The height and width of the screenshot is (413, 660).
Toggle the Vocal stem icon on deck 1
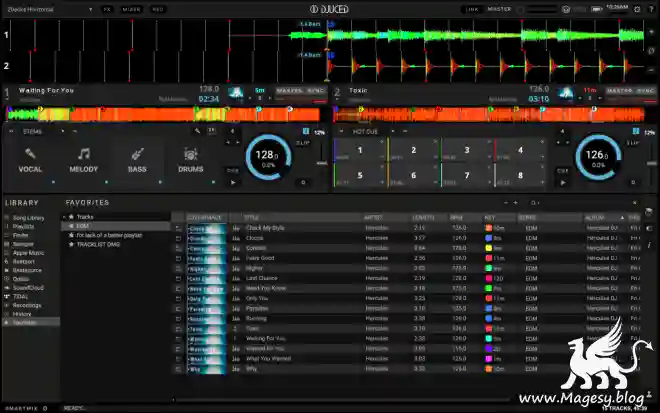pos(30,154)
